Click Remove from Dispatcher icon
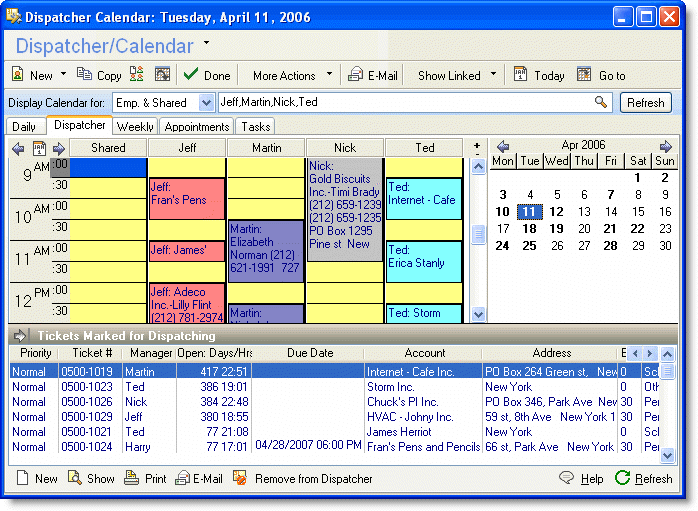Viewport: 698px width, 511px height. pyautogui.click(x=240, y=479)
